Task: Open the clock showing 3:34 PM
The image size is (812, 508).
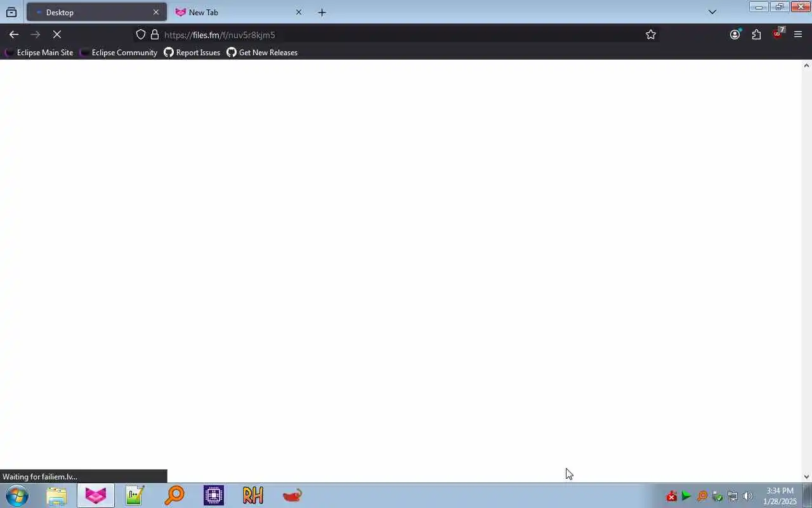Action: (780, 496)
